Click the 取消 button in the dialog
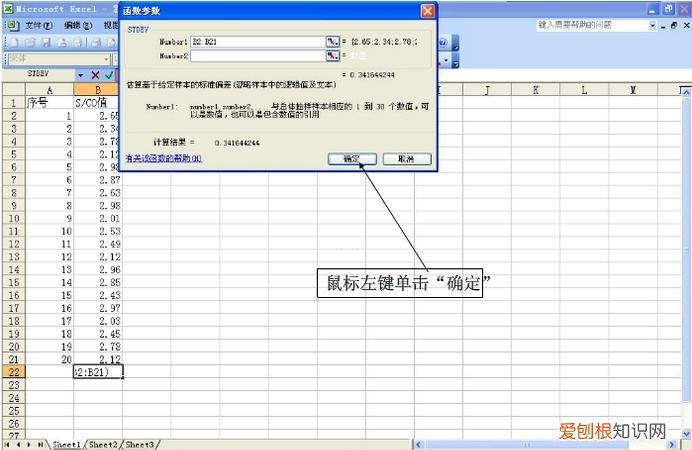692x450 pixels. click(x=407, y=159)
